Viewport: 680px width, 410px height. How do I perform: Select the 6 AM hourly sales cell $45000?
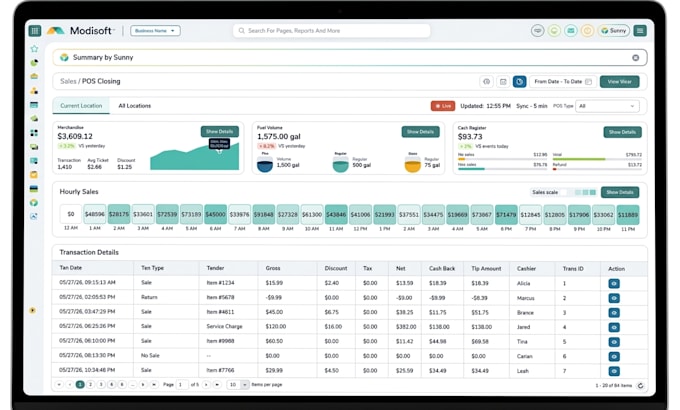(x=216, y=215)
